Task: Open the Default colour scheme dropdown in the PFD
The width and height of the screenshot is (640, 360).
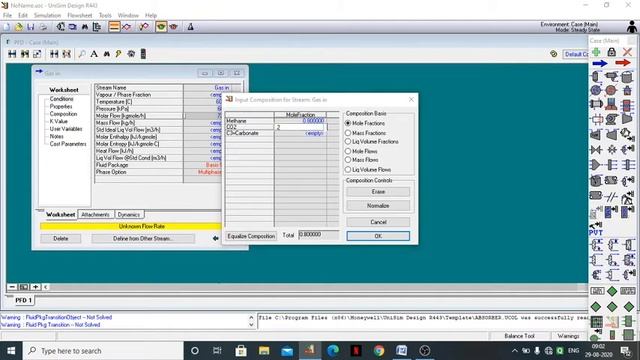Action: 576,54
